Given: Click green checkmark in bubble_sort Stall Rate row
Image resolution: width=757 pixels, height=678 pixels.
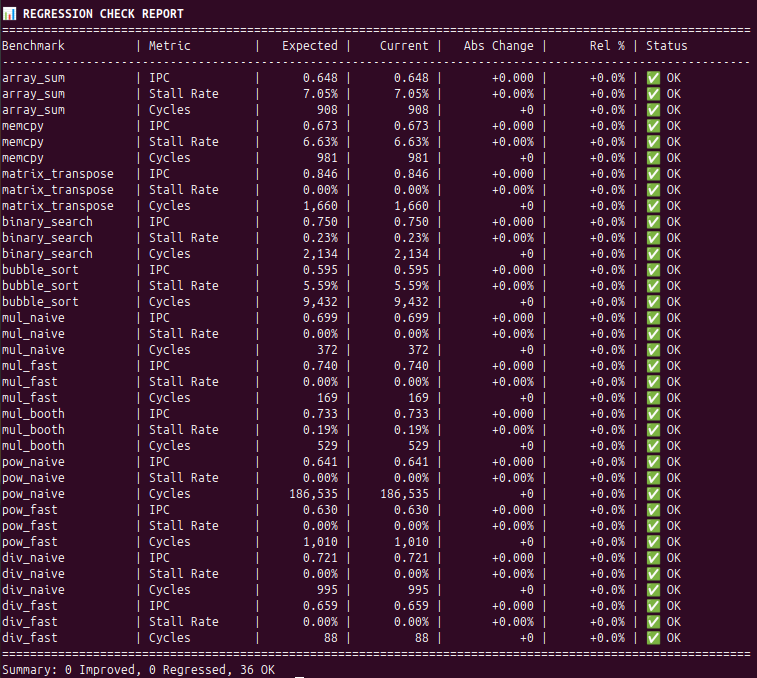Looking at the screenshot, I should tap(653, 286).
